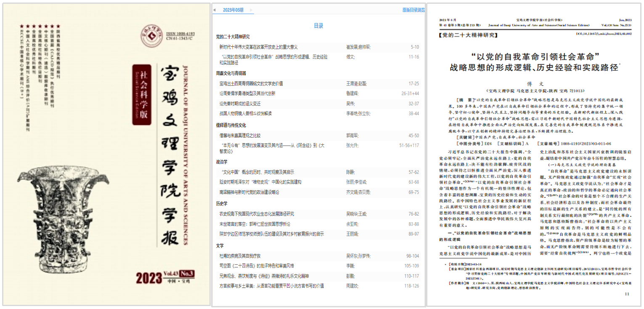Go to next issue with right arrow

252,10
